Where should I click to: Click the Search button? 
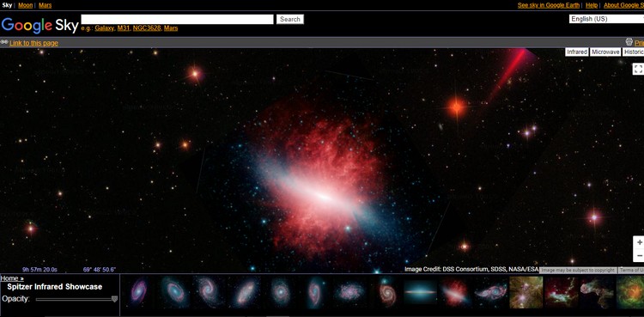(290, 19)
